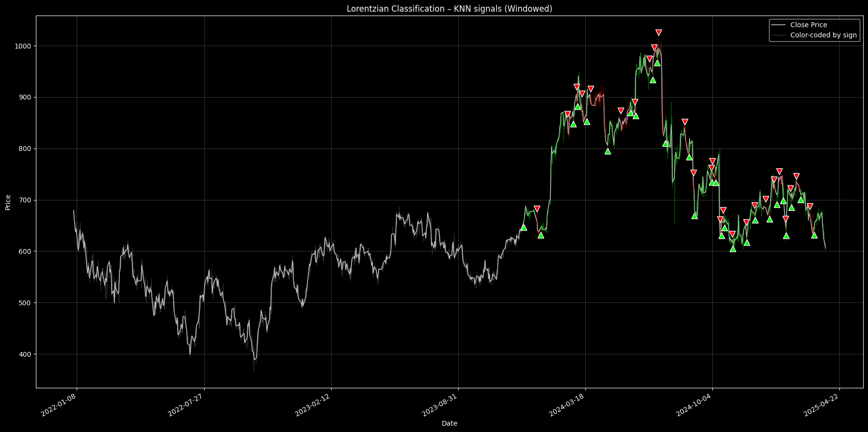
Task: Click the 2025-04-22 date tick label
Action: 822,404
